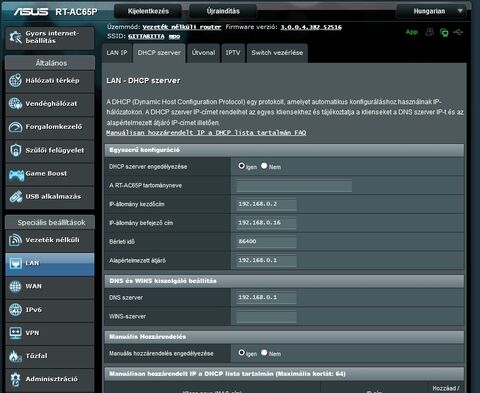This screenshot has width=480, height=393.
Task: Click the Általános section header
Action: click(50, 63)
